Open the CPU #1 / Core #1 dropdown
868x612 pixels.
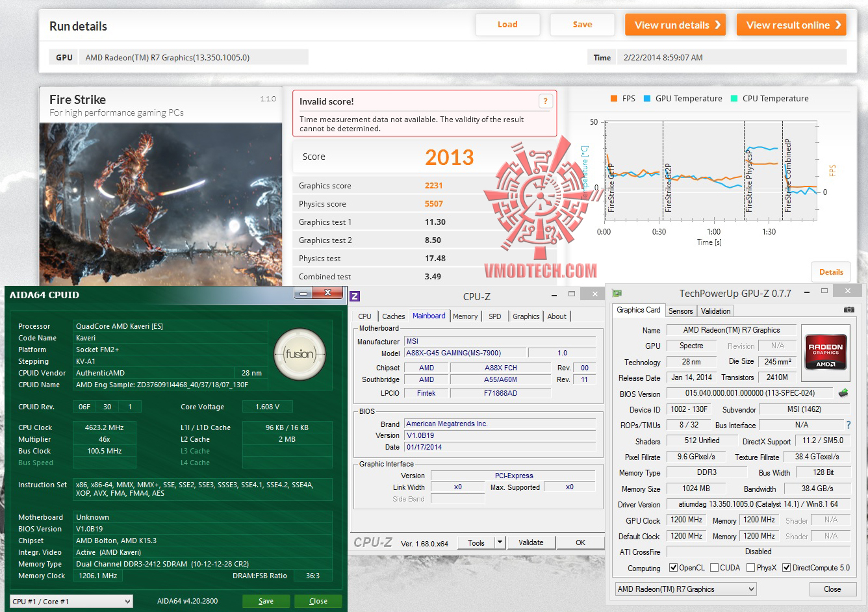tap(71, 602)
